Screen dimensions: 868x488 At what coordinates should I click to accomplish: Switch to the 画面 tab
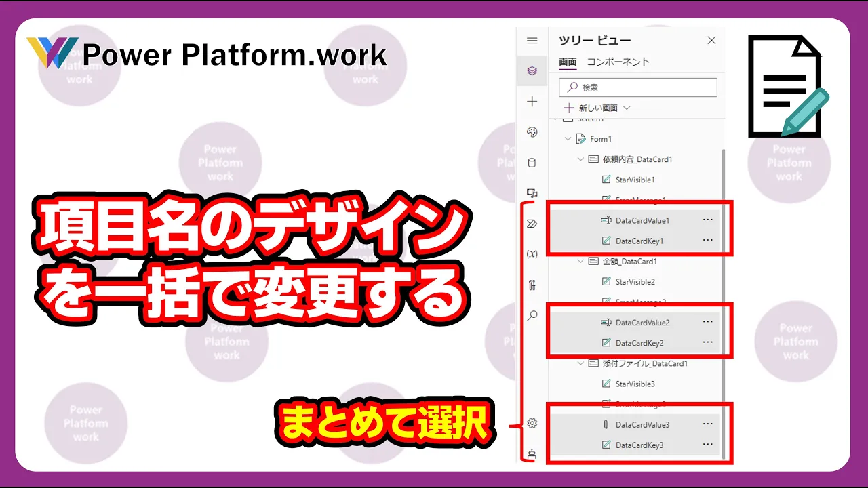tap(568, 62)
